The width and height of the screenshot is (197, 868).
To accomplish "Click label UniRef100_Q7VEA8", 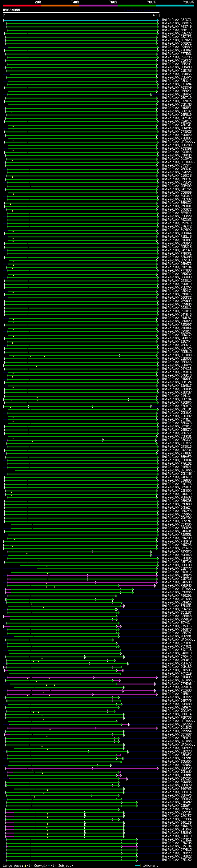I will point(177,683).
